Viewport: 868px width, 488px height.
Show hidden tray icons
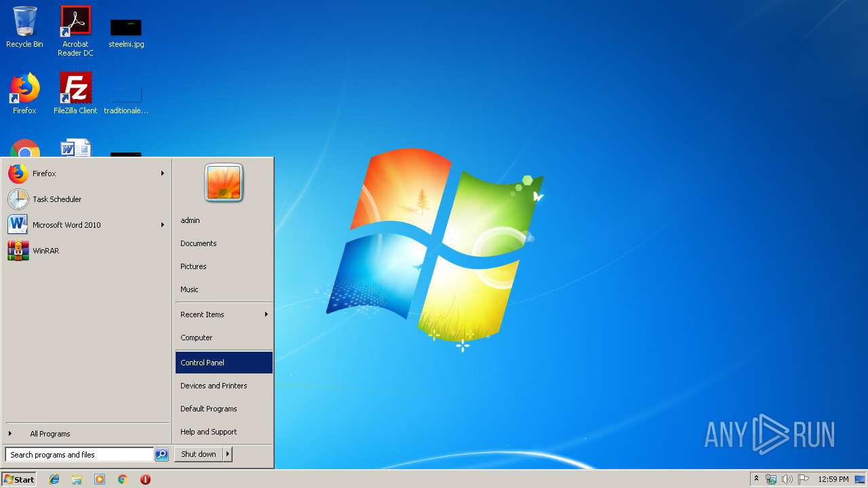[x=756, y=479]
